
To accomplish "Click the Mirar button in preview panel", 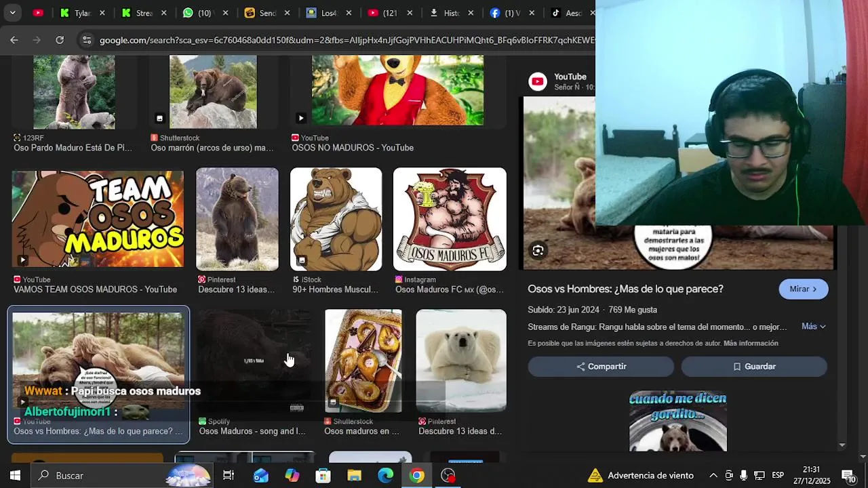I will pos(804,289).
